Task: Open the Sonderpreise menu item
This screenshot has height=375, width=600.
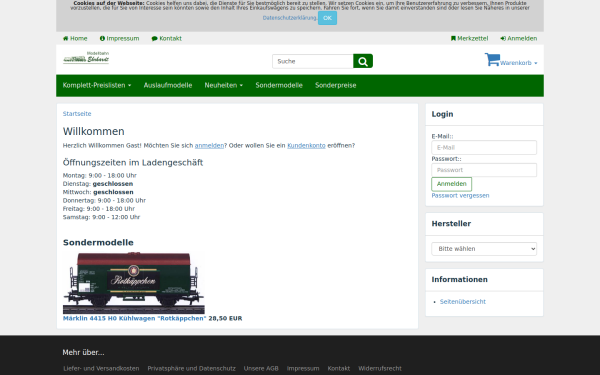Action: pyautogui.click(x=336, y=85)
